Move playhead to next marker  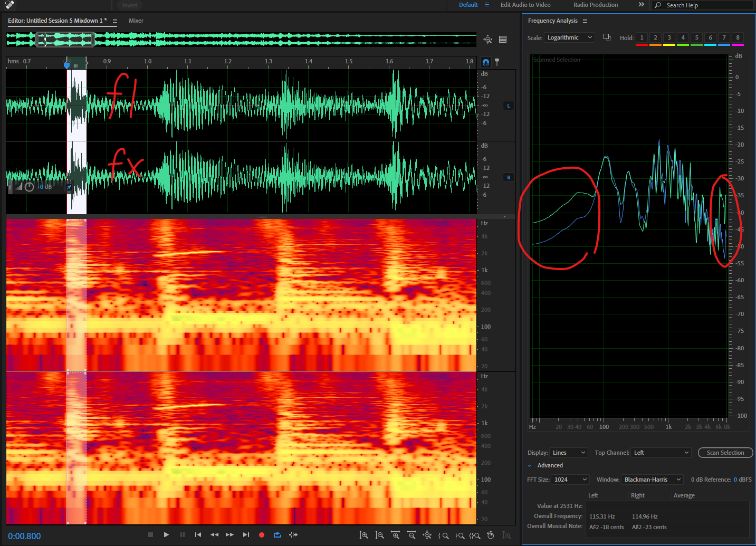point(245,535)
